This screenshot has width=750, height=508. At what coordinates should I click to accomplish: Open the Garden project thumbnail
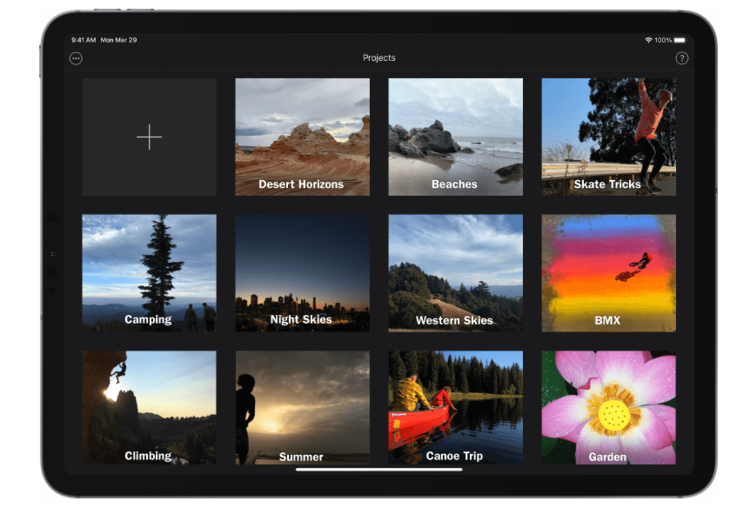(608, 408)
